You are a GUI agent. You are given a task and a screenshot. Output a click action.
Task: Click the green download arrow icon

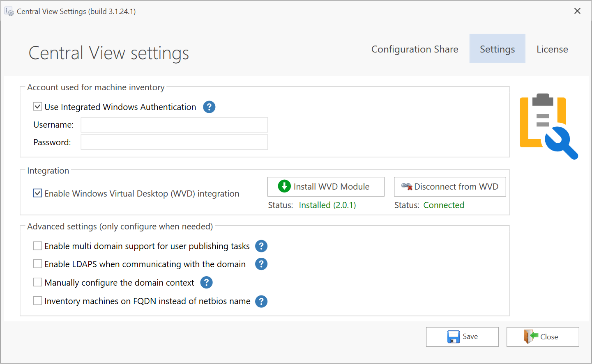click(x=284, y=186)
